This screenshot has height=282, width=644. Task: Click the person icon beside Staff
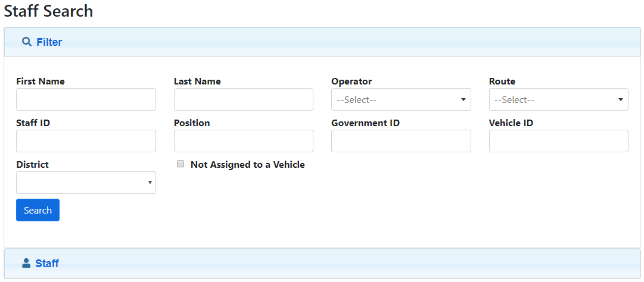tap(26, 263)
